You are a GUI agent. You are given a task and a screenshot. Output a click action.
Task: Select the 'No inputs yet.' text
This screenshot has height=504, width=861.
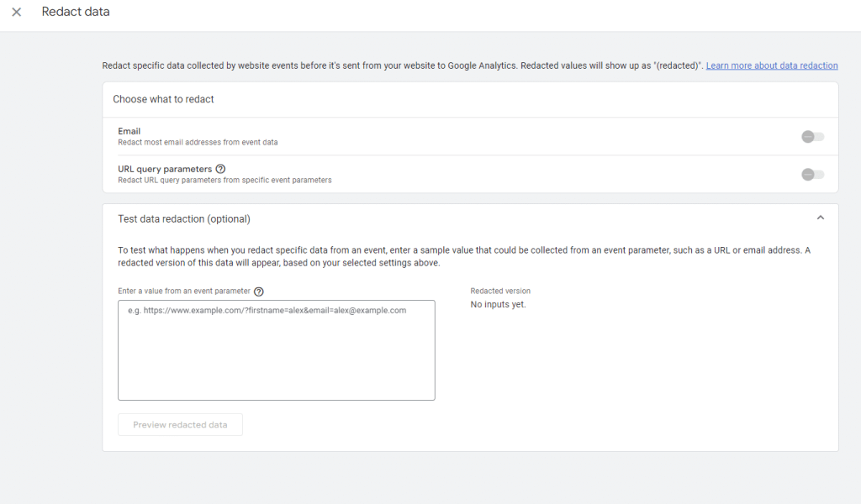pos(498,304)
